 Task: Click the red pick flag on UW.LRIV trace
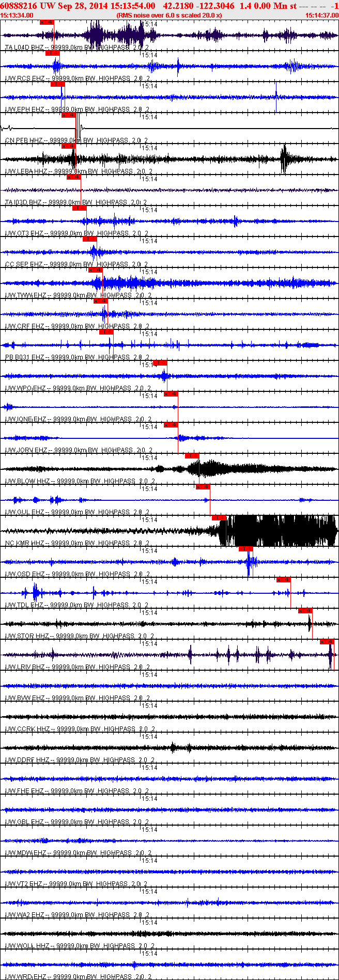tap(327, 642)
